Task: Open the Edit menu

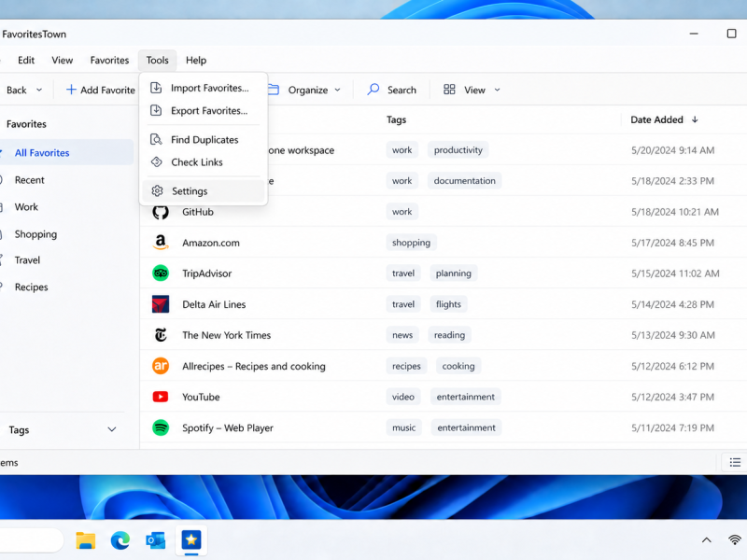Action: click(26, 61)
